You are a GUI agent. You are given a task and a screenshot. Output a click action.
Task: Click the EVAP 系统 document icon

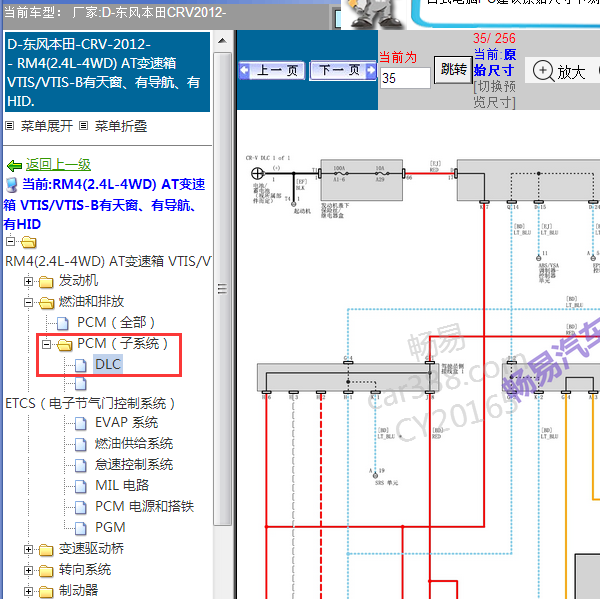81,424
